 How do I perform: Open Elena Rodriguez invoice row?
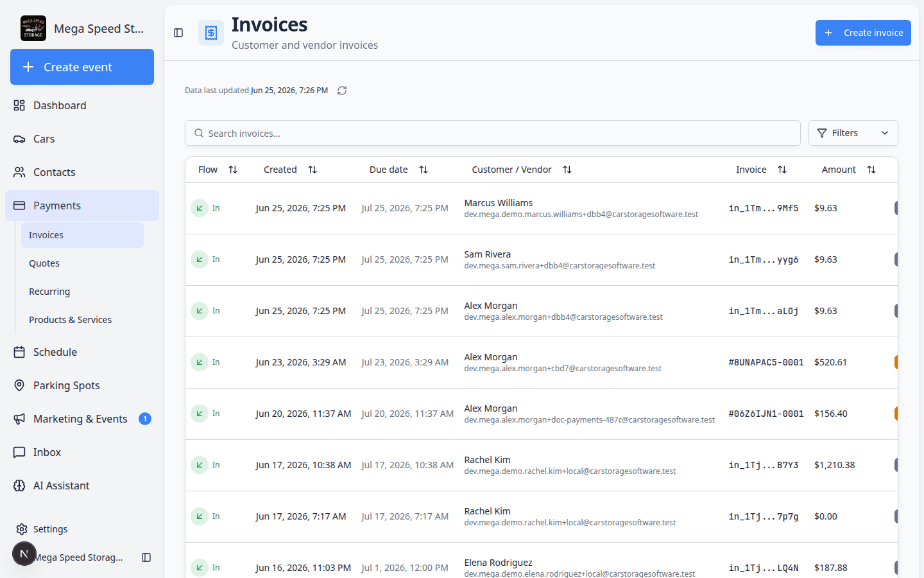point(542,561)
